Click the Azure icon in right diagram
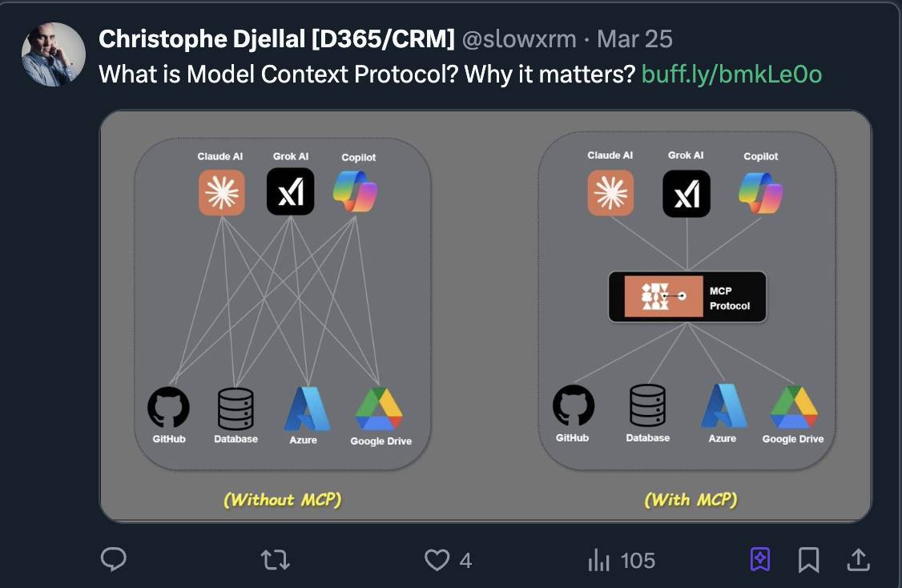This screenshot has height=588, width=902. click(723, 406)
